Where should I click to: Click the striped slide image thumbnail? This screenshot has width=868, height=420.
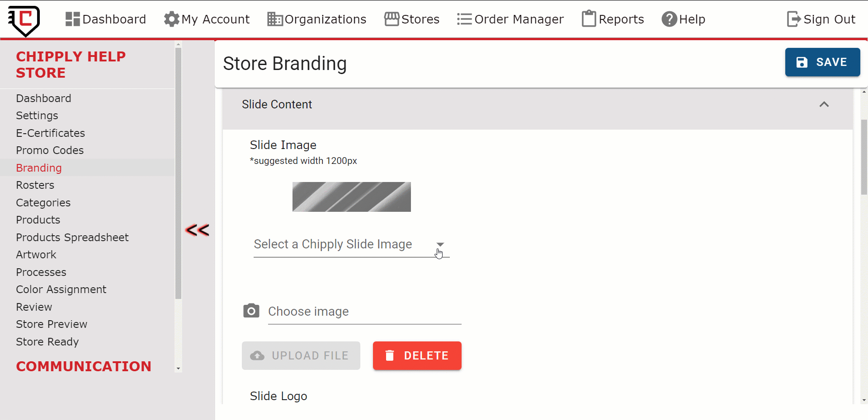tap(352, 197)
